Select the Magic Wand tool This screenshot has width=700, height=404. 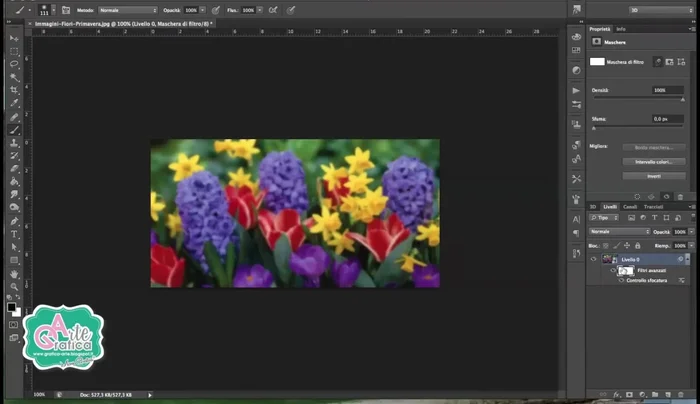(14, 76)
